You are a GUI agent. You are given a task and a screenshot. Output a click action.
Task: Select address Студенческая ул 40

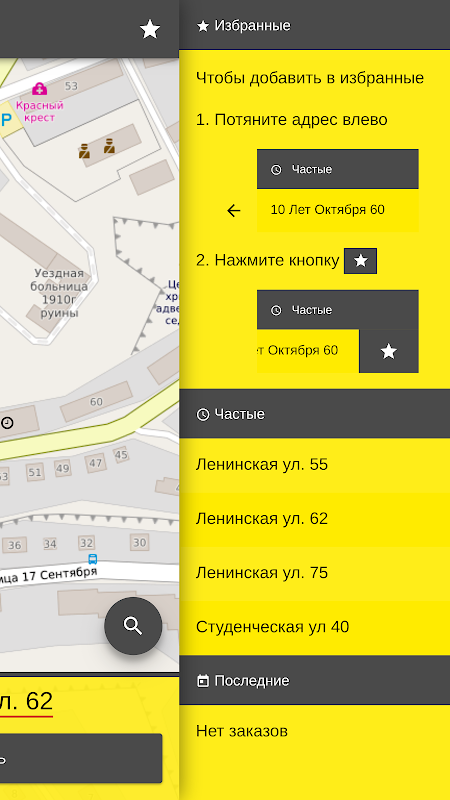(315, 628)
